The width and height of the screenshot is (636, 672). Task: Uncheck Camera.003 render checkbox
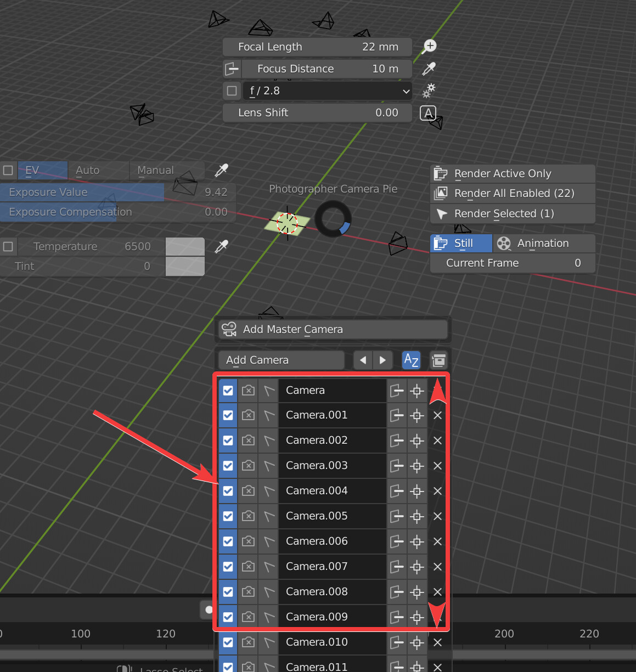click(228, 466)
